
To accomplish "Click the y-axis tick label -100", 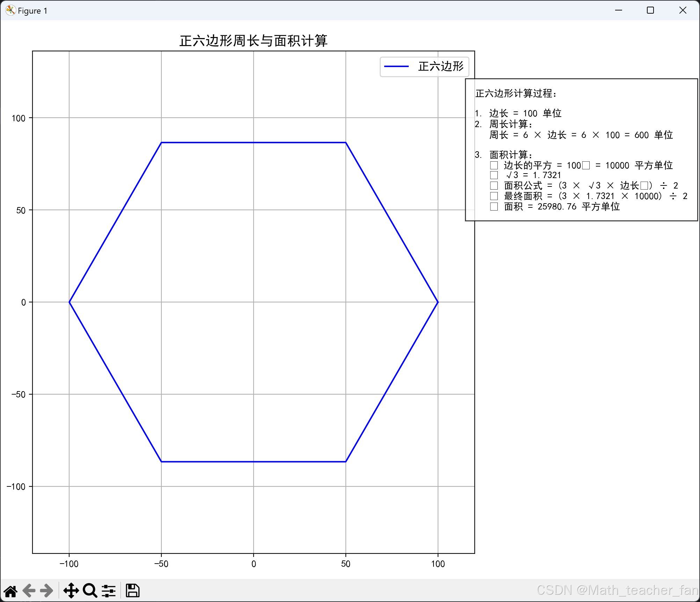I will 16,487.
